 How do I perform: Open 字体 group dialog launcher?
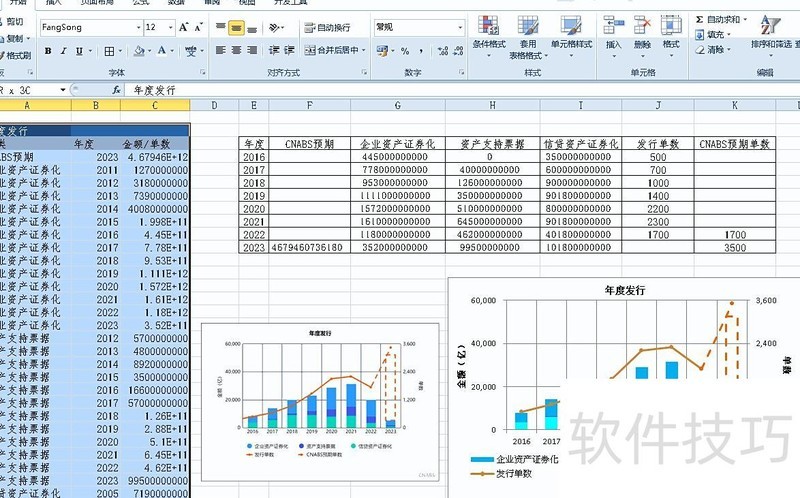pos(203,72)
